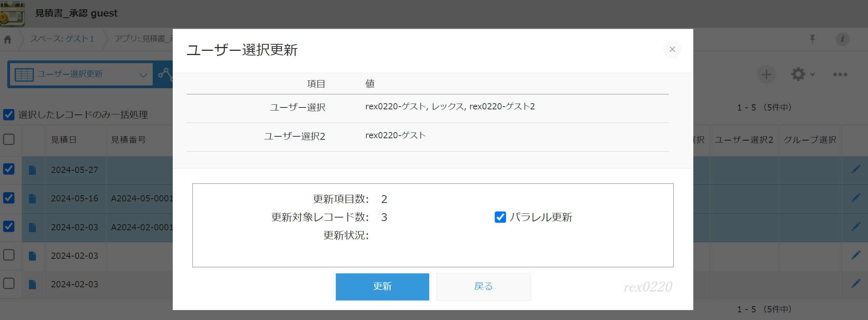The image size is (868, 320).
Task: Click the app icon at top left
Action: [x=12, y=14]
